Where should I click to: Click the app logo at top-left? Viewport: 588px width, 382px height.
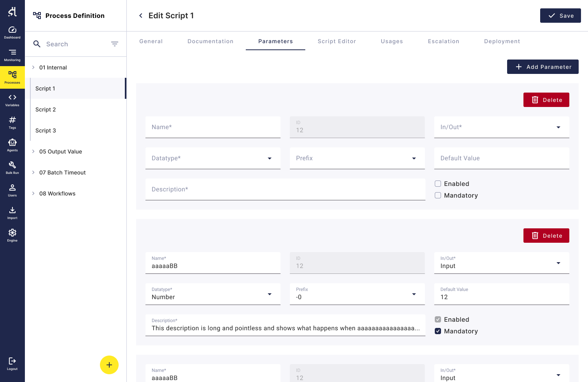[12, 12]
